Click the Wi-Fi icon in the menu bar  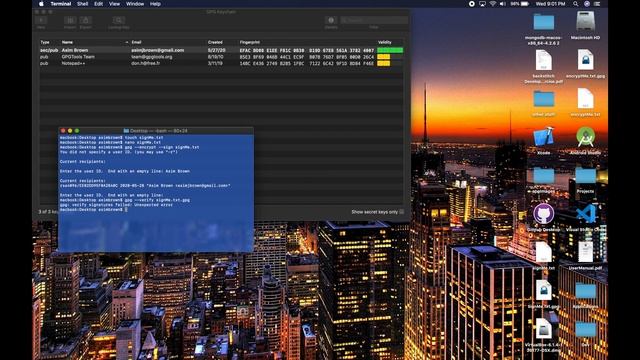tap(493, 4)
